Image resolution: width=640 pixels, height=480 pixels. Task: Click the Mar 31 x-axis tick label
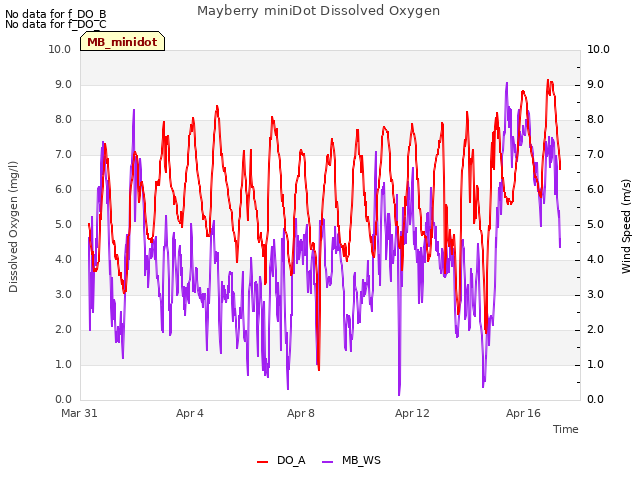click(79, 413)
